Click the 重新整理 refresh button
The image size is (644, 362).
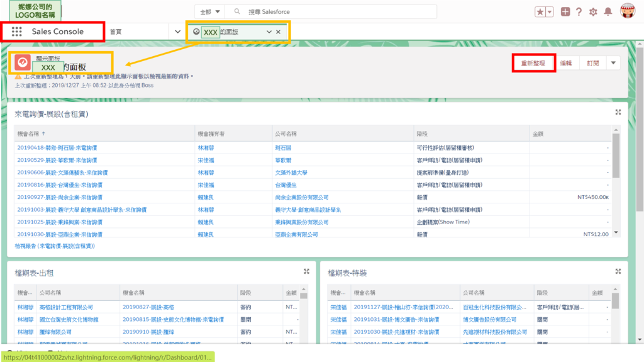pos(533,63)
